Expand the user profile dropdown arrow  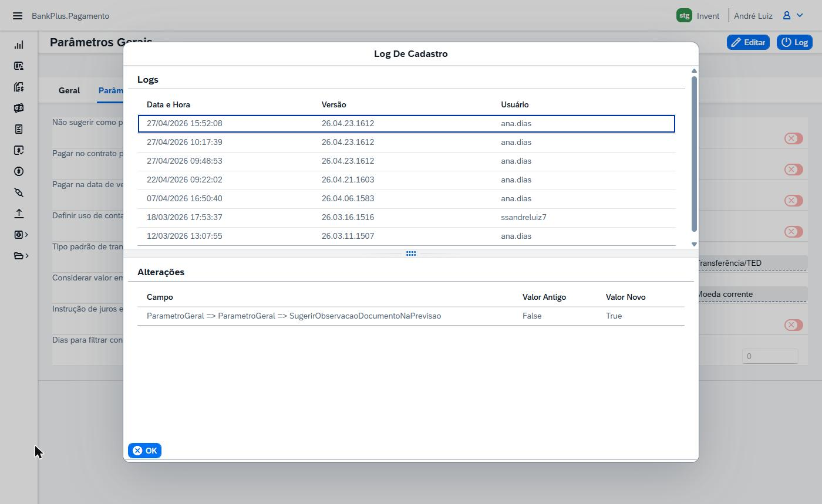[800, 16]
